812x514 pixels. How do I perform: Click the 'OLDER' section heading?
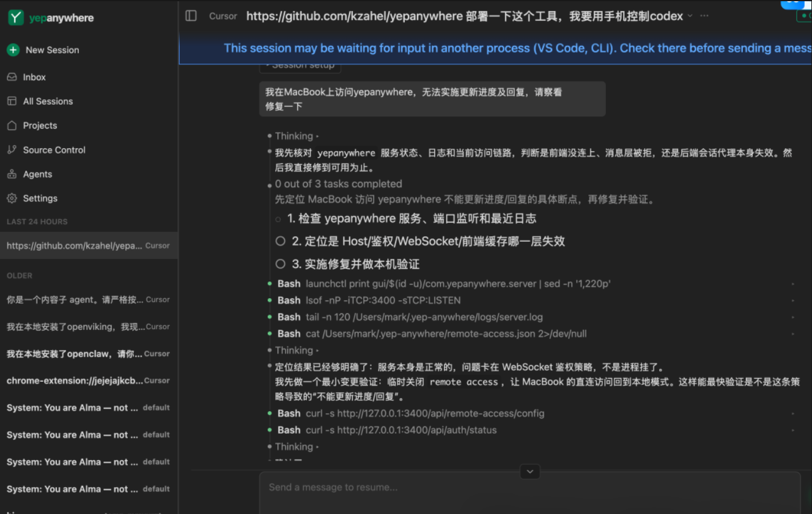(20, 275)
